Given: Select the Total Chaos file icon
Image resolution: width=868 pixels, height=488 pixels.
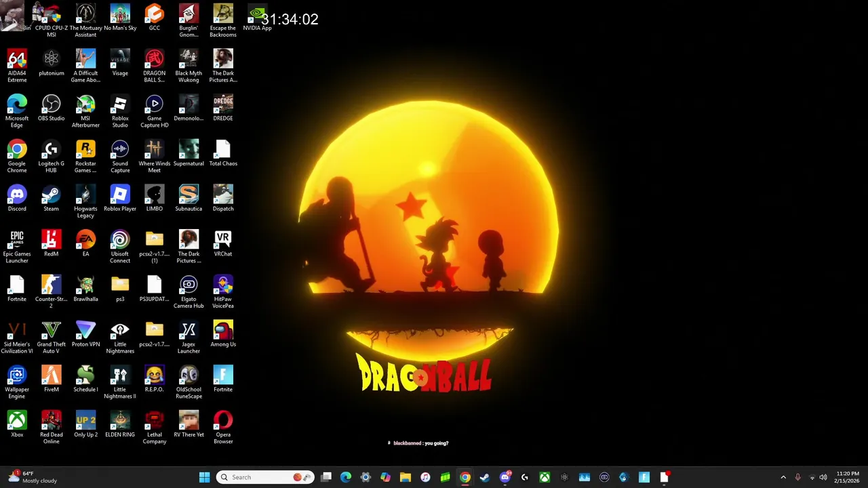Looking at the screenshot, I should [223, 154].
